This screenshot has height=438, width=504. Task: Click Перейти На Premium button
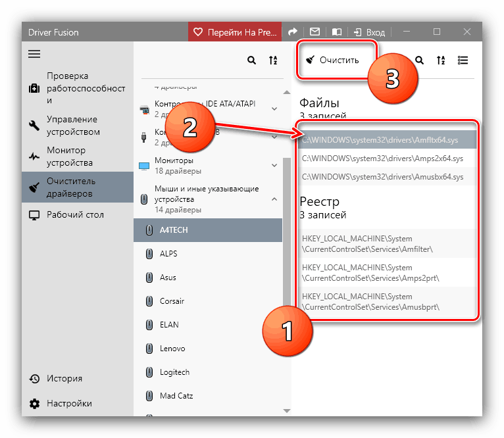(x=235, y=32)
